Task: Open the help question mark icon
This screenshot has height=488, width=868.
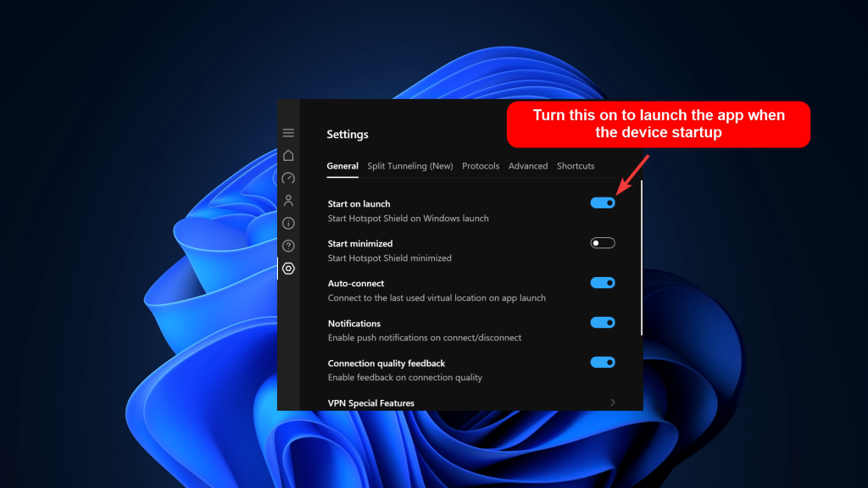Action: pyautogui.click(x=288, y=246)
